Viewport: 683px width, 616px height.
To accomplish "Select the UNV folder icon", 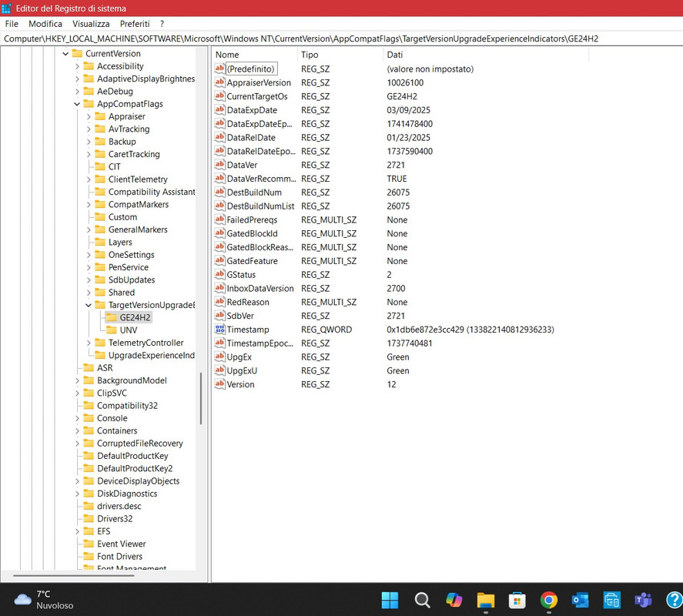I will tap(112, 330).
